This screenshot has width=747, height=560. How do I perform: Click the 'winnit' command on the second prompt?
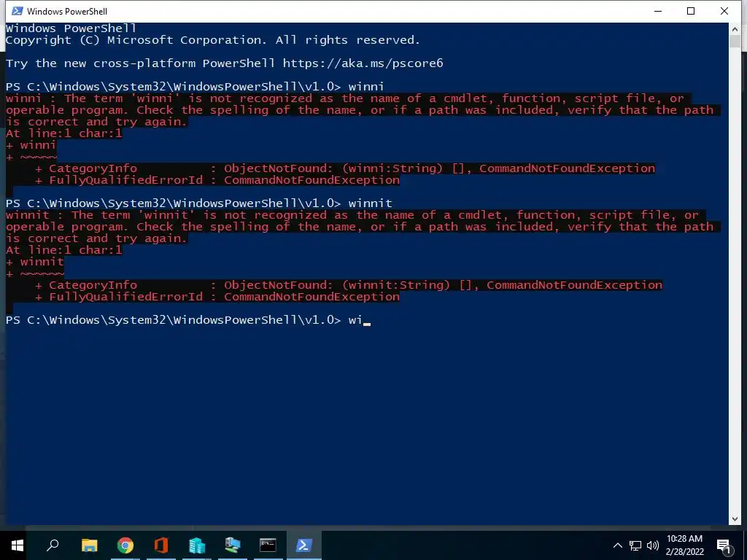[x=370, y=203]
